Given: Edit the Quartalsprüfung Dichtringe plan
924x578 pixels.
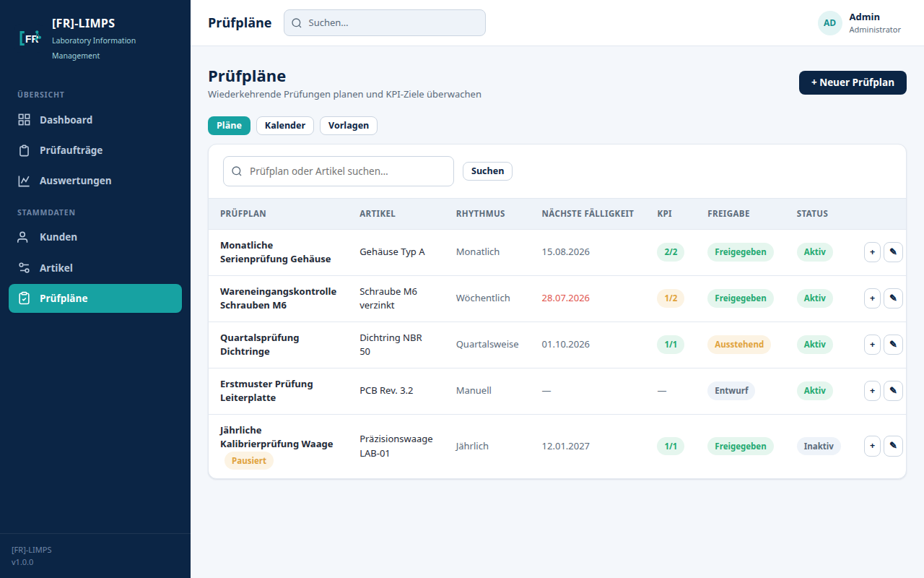Looking at the screenshot, I should (x=893, y=345).
